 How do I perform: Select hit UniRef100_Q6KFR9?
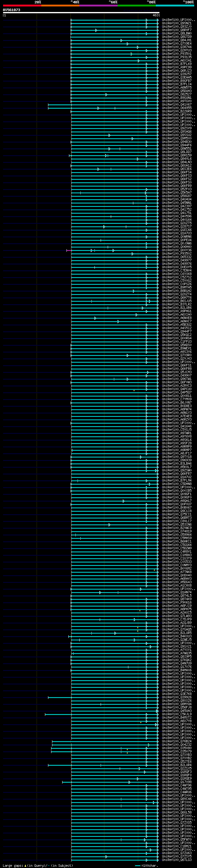click(x=176, y=186)
